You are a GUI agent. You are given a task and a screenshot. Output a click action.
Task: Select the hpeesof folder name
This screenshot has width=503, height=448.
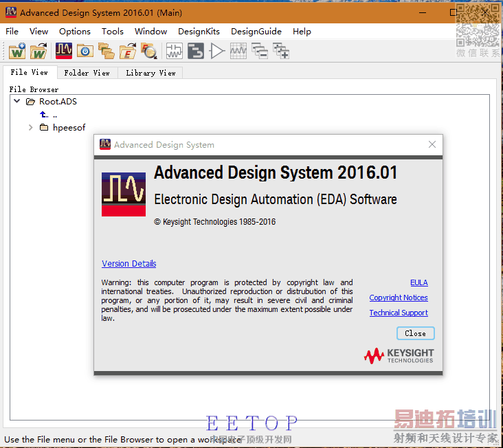tap(69, 128)
